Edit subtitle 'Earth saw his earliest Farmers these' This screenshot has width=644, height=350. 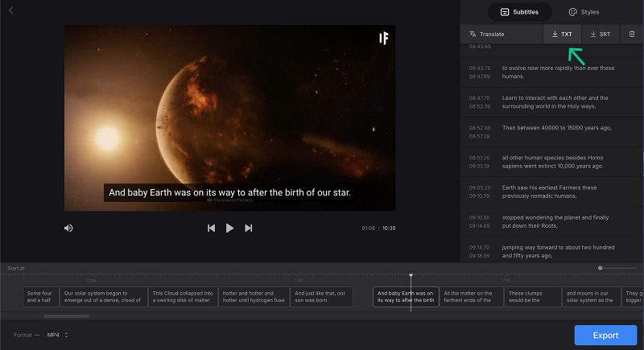pos(549,191)
